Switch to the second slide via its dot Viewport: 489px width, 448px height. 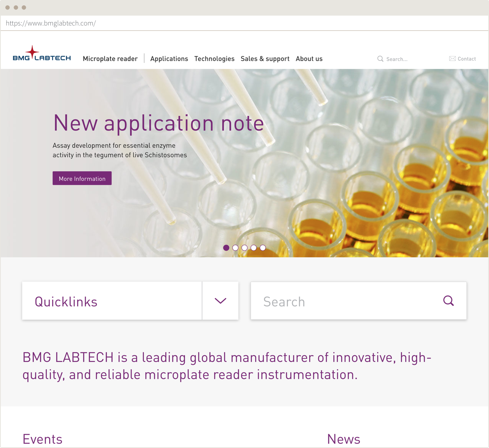click(x=235, y=248)
